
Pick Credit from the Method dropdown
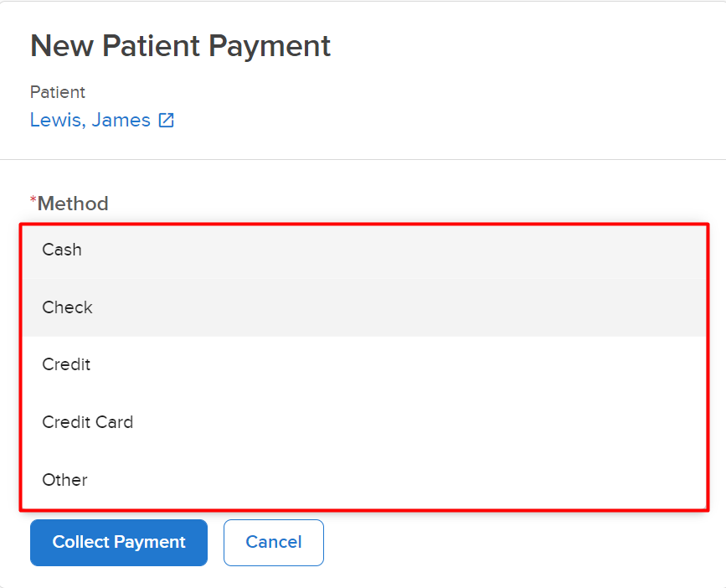pos(364,365)
